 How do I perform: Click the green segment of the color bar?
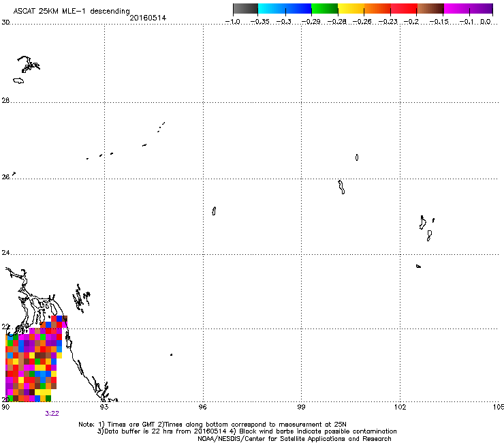coord(325,9)
